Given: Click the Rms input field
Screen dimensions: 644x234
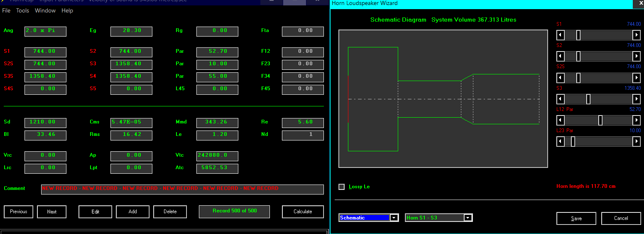Looking at the screenshot, I should pos(131,135).
